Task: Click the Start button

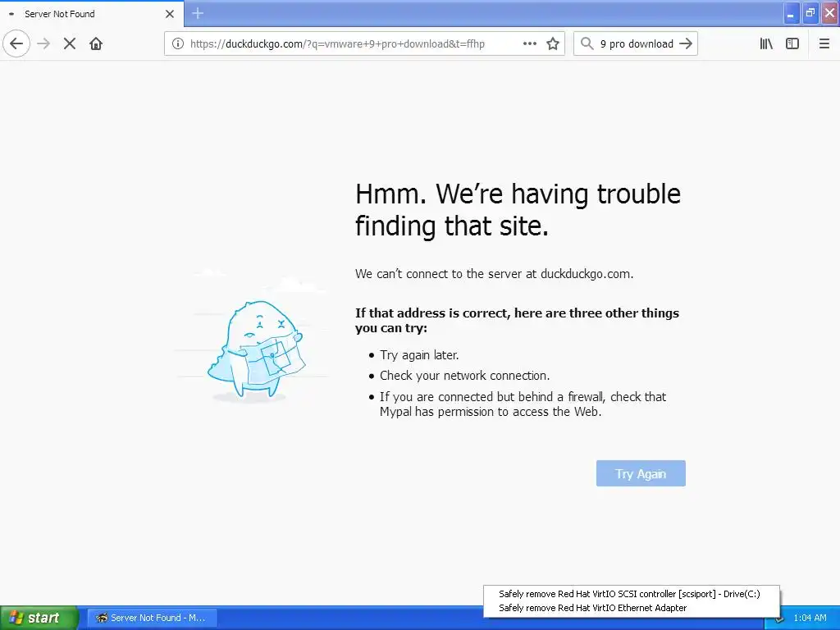Action: coord(39,618)
